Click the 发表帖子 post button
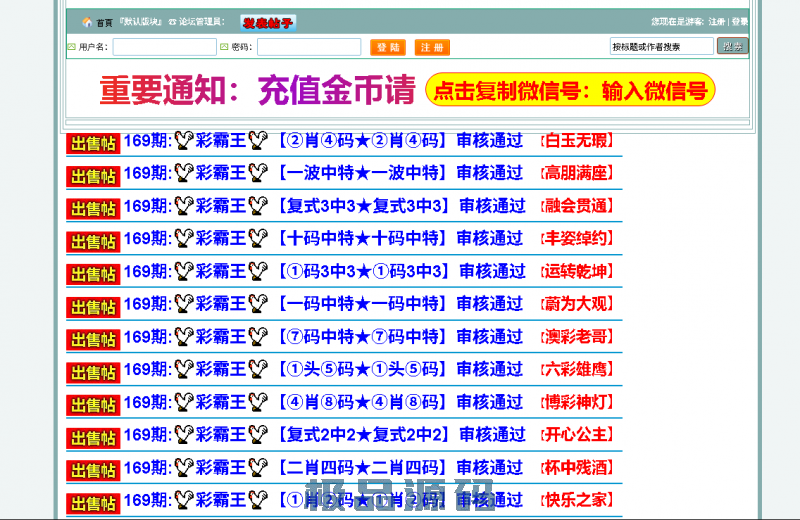Screen dimensions: 800x520 (268, 22)
